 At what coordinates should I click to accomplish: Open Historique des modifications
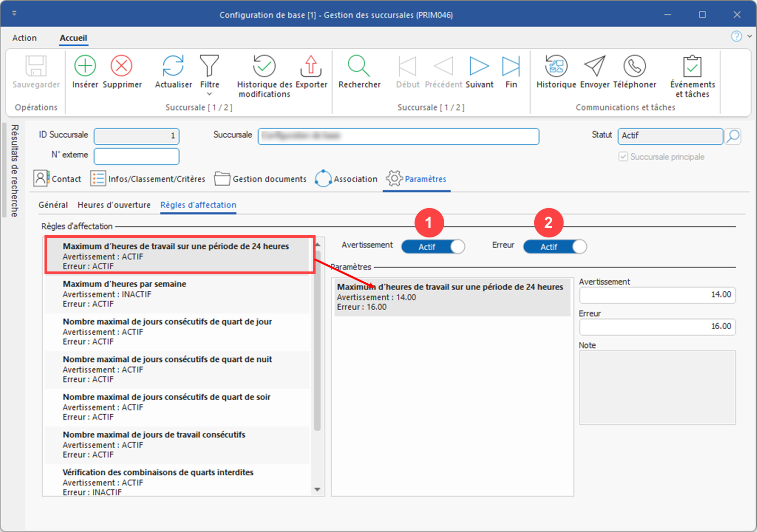coord(264,66)
